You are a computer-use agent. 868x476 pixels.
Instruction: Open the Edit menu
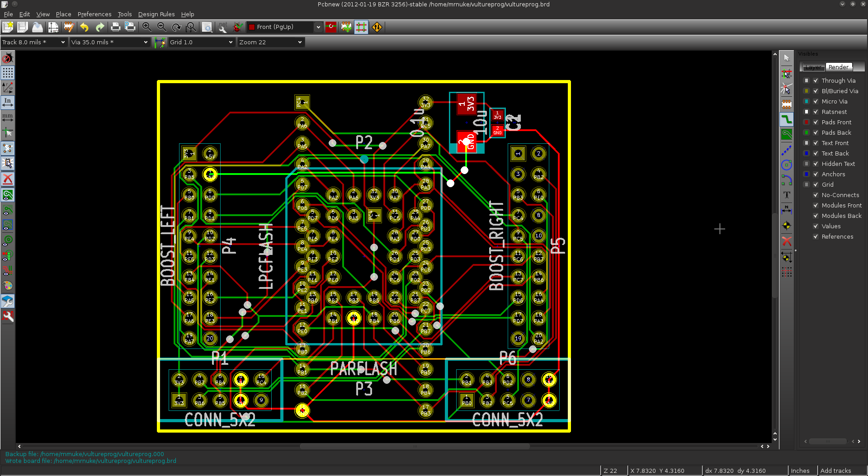click(x=24, y=14)
